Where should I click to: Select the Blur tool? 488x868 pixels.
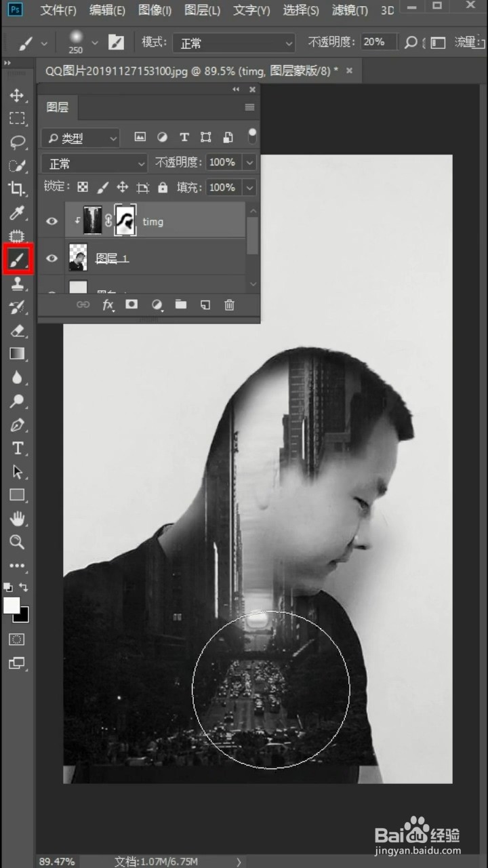(17, 377)
